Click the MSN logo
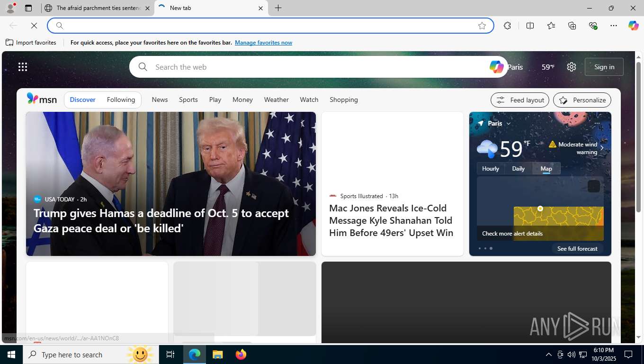The image size is (644, 364). [x=42, y=99]
